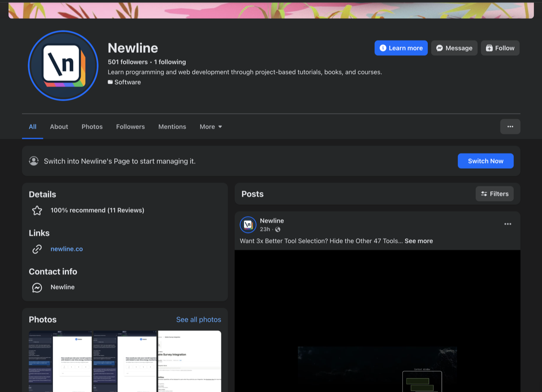Click Switch Now to manage the page
This screenshot has width=542, height=392.
(486, 161)
